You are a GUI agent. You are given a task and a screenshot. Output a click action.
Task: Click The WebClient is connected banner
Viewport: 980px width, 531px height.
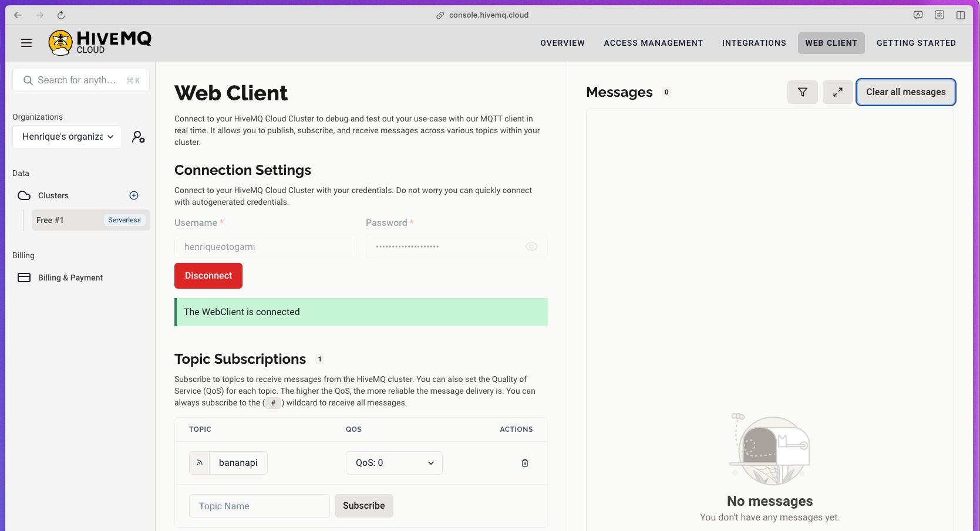[x=361, y=312]
